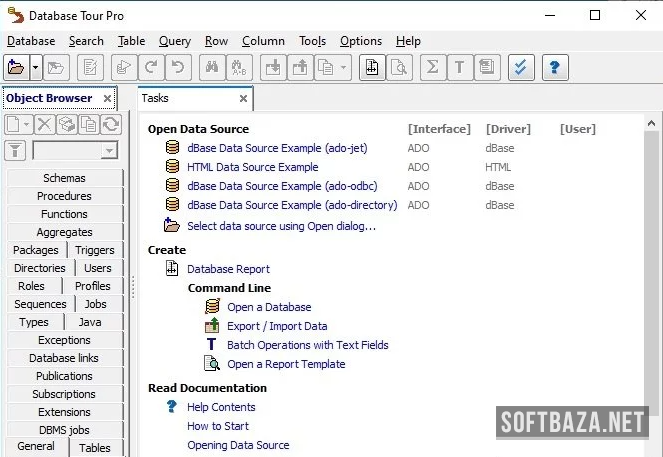
Task: Click the text T toolbar icon
Action: (x=459, y=68)
